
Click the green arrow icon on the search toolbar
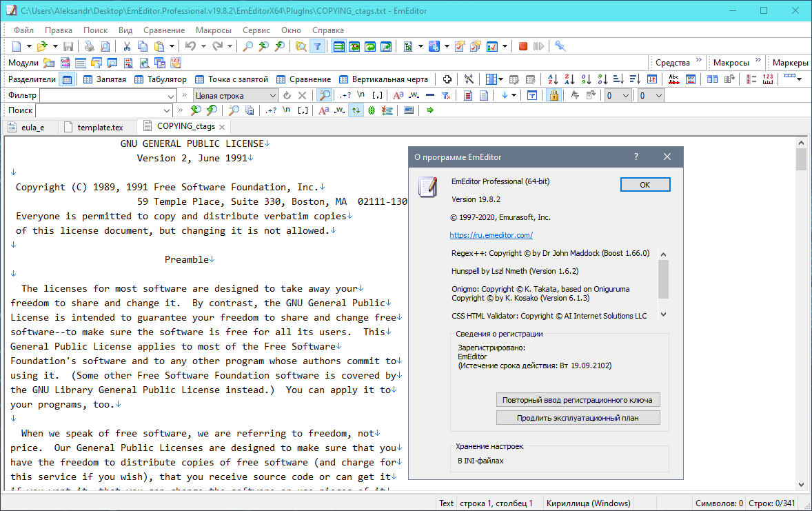430,110
